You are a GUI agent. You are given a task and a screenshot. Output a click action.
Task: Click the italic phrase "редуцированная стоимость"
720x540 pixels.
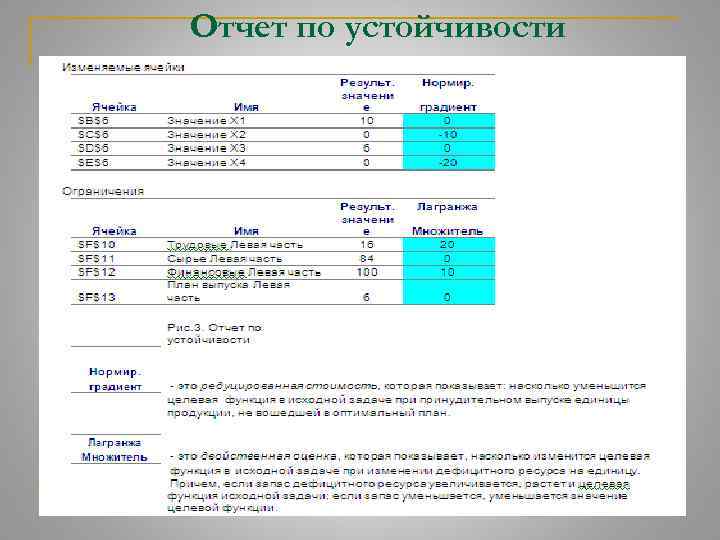pos(290,386)
